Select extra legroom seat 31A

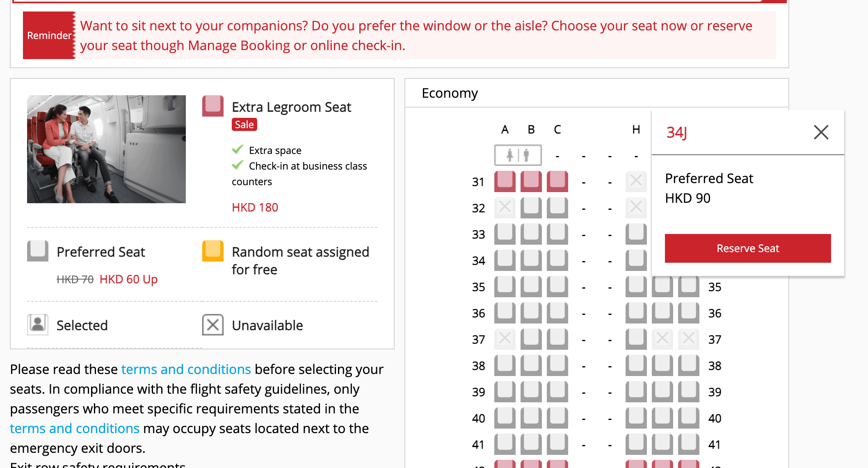coord(505,181)
